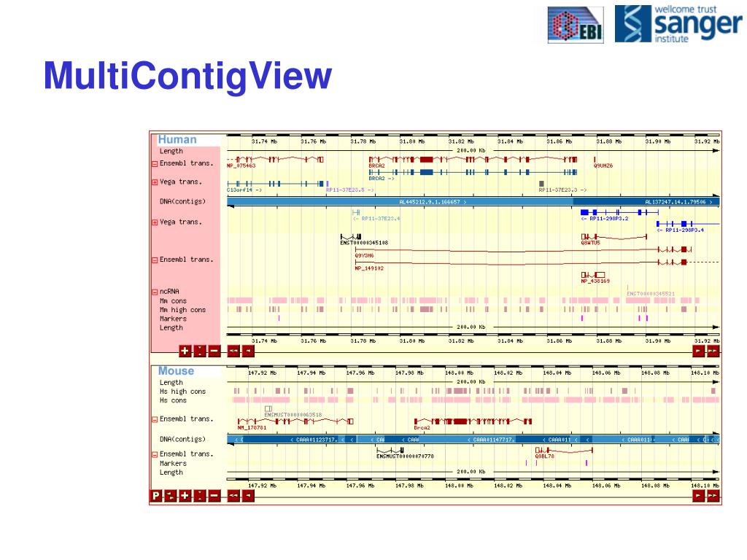Open Vega transcript RP11-37E23.4
747x560 pixels.
(376, 219)
